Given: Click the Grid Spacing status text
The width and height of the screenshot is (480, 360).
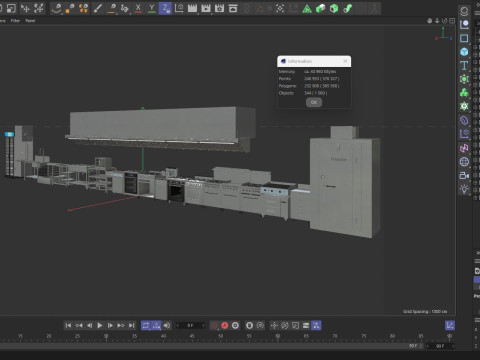Looking at the screenshot, I should 425,312.
